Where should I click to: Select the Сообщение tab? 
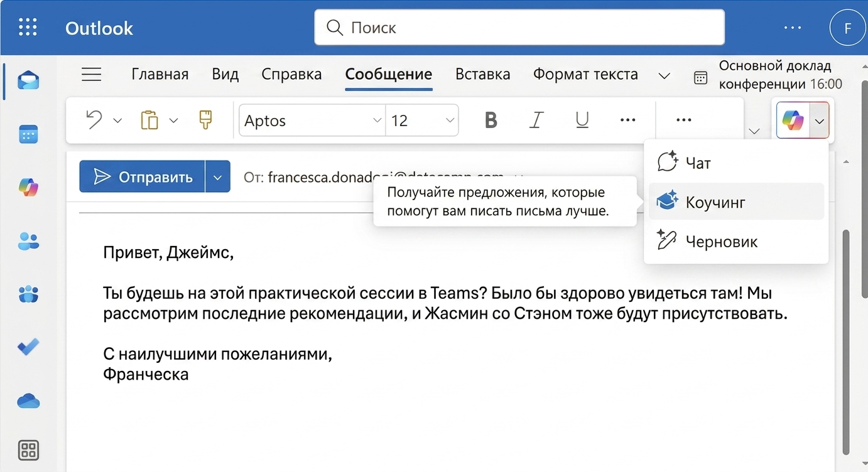point(389,74)
